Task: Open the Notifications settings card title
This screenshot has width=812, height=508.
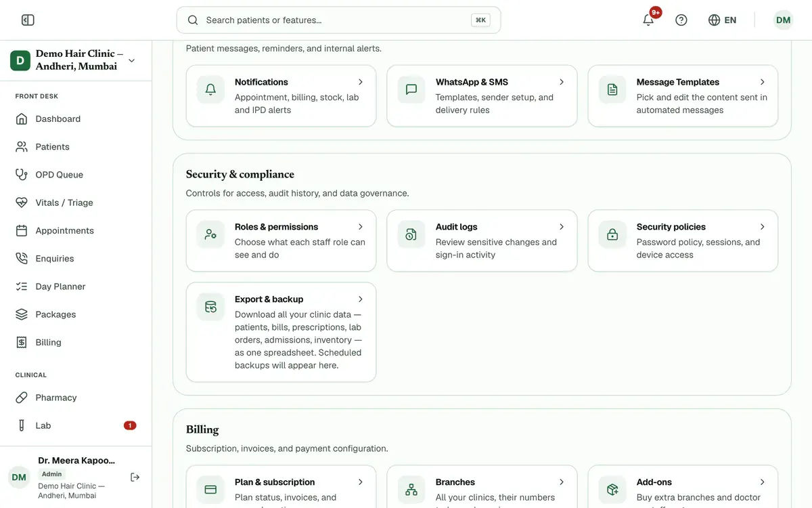Action: coord(261,82)
